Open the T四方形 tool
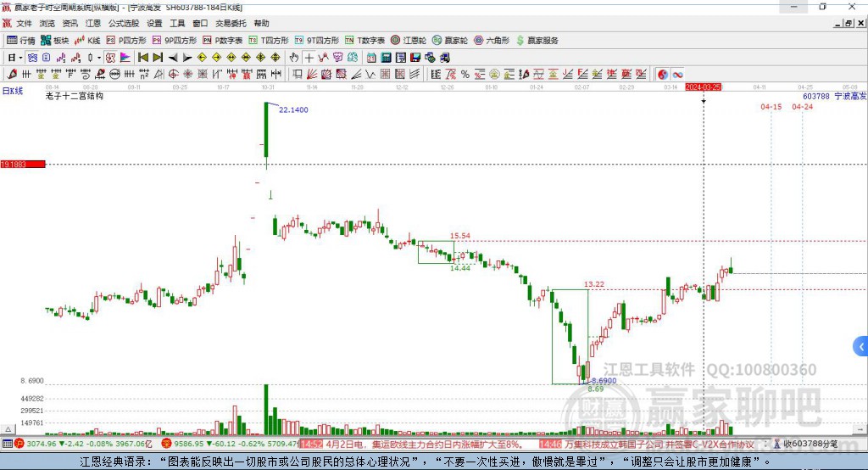The image size is (868, 470). (x=269, y=41)
